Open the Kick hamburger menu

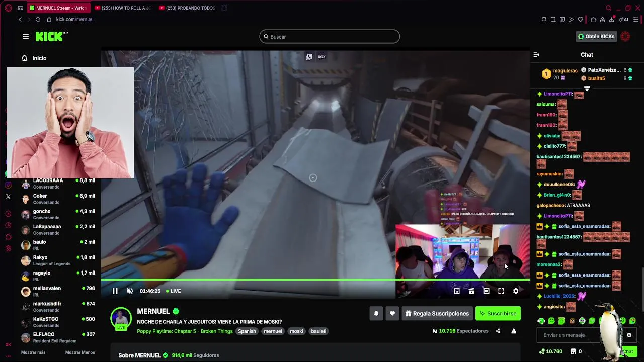pos(26,36)
